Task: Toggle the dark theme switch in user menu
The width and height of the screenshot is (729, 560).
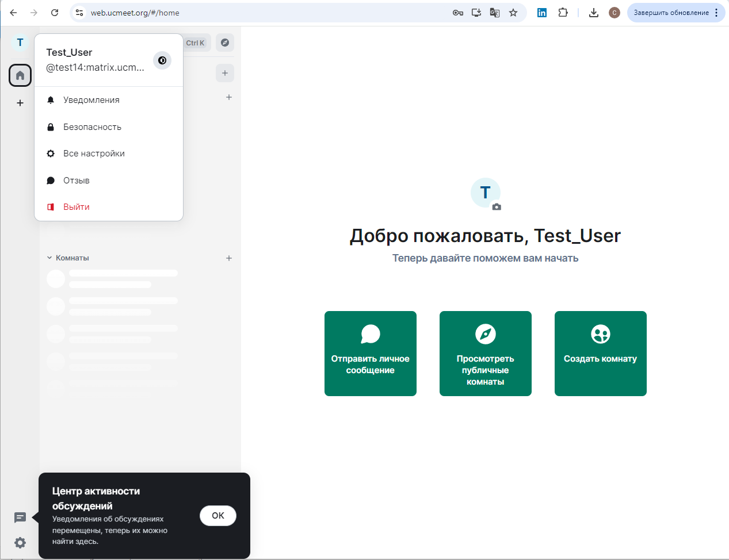Action: (162, 60)
